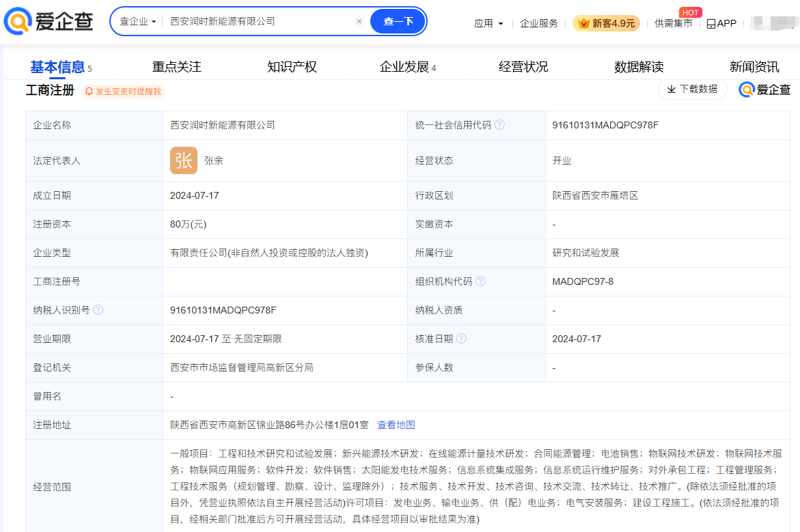Click the 实缴资本 row label
This screenshot has height=532, width=800.
[x=435, y=225]
